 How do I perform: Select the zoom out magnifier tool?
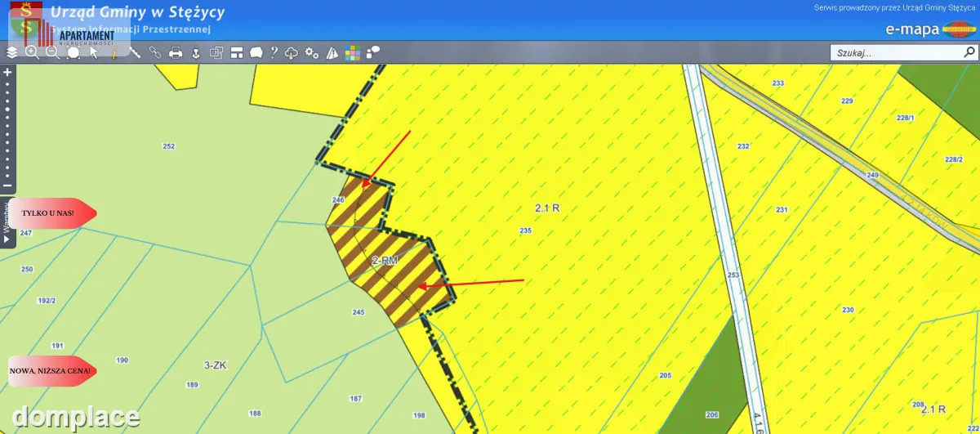(52, 52)
